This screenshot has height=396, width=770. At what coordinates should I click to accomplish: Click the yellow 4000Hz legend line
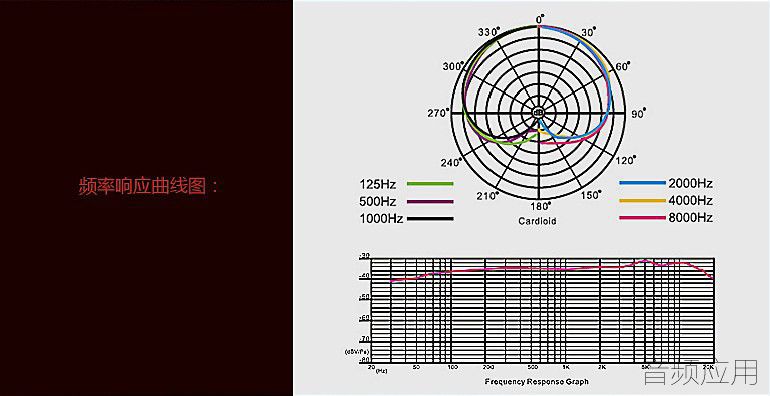pos(642,200)
